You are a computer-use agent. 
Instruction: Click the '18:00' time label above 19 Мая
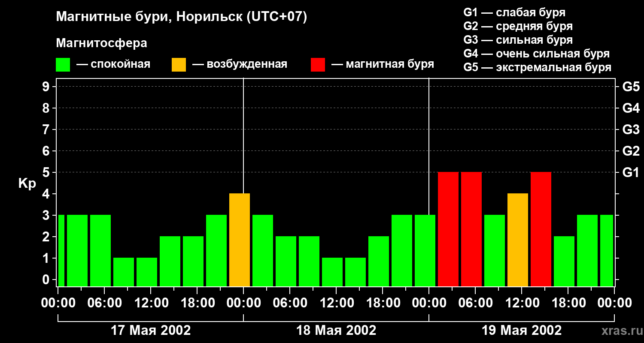click(568, 303)
